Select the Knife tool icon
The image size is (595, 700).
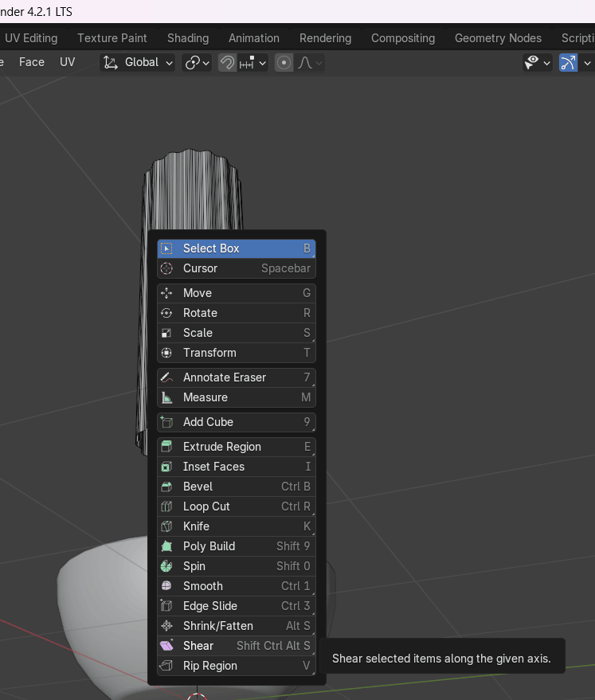click(166, 526)
